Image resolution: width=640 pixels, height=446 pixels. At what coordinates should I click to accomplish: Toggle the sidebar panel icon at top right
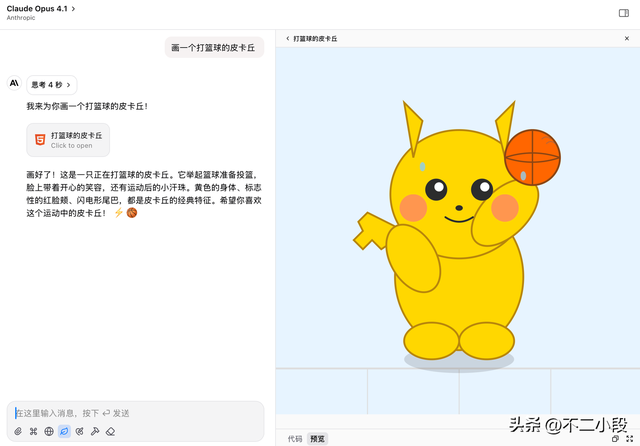point(624,13)
